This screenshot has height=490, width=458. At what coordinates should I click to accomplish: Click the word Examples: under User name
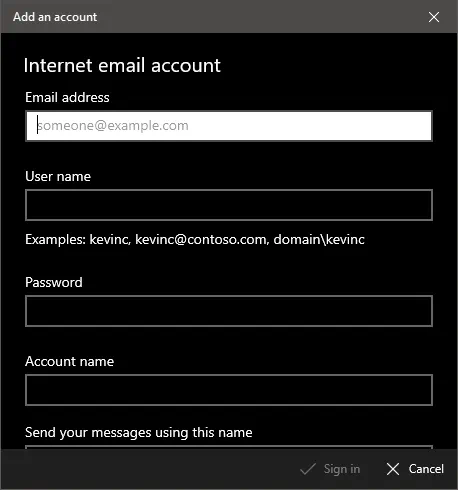coord(56,240)
